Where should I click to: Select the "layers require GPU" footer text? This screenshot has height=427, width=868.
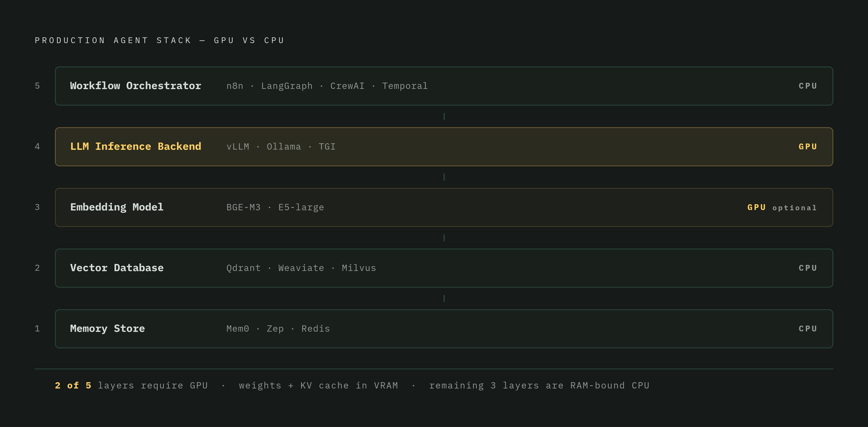(153, 386)
